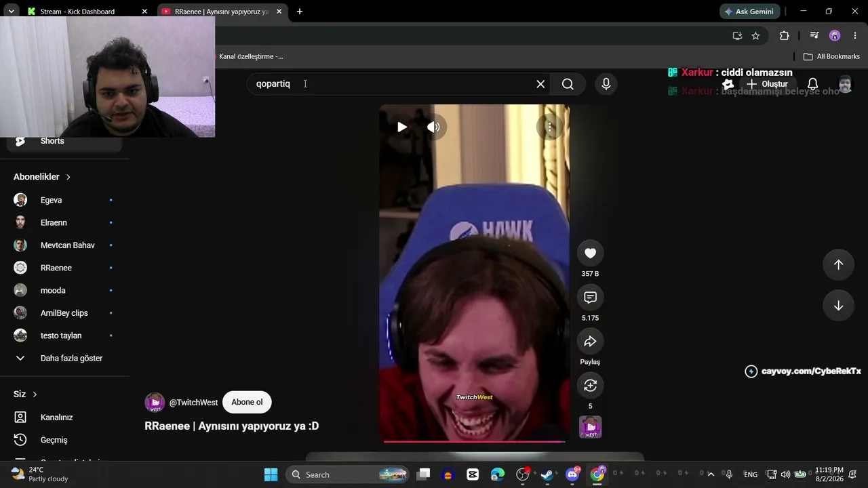
Task: Go to next Short with down arrow
Action: 838,306
